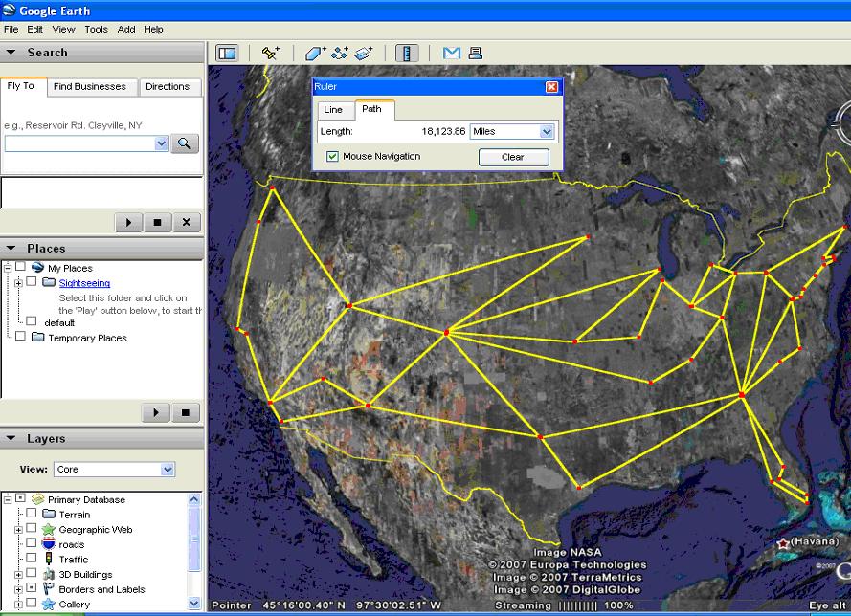This screenshot has width=851, height=616.
Task: Click the roads interstate shield icon
Action: coord(49,544)
